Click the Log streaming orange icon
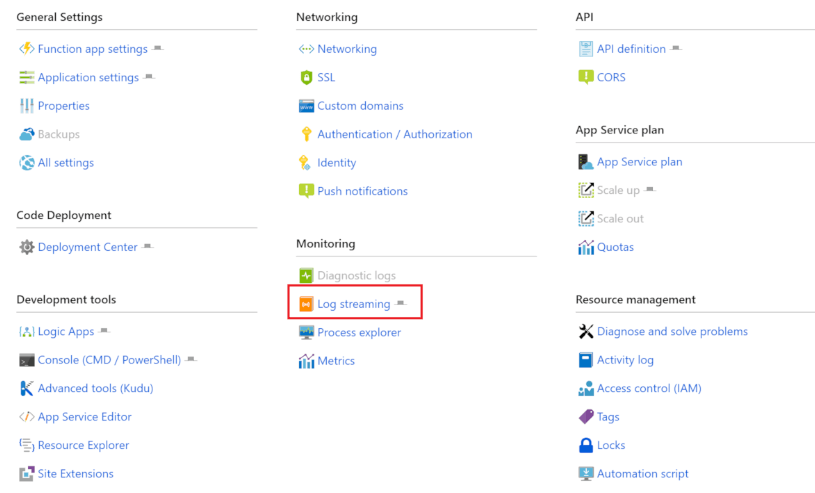 306,304
